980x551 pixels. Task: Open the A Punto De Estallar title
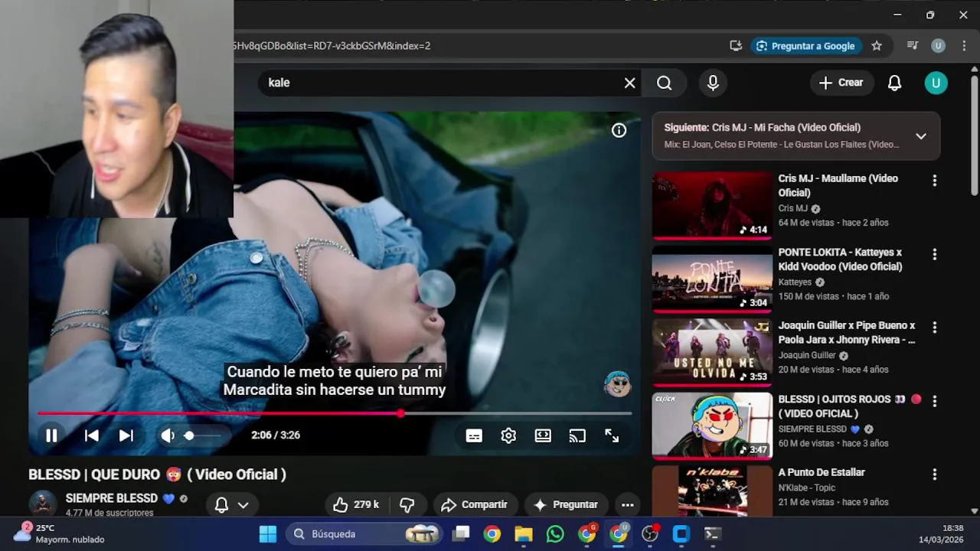point(822,472)
